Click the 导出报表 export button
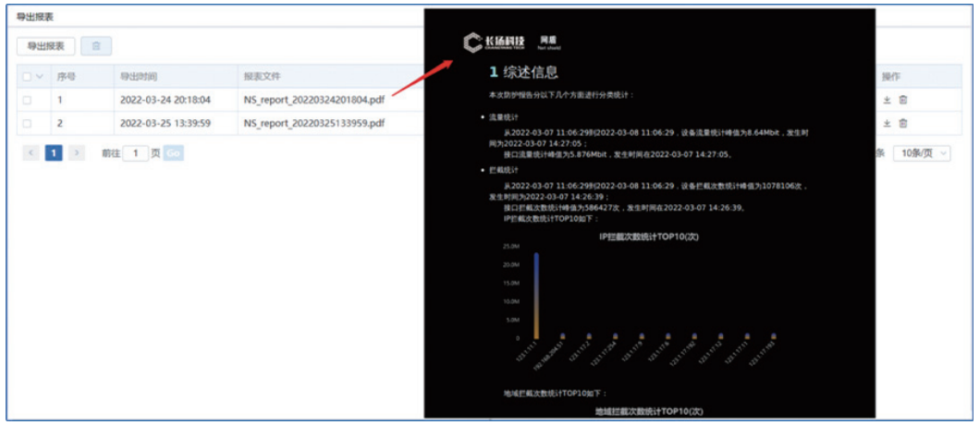The width and height of the screenshot is (980, 425). click(x=45, y=46)
